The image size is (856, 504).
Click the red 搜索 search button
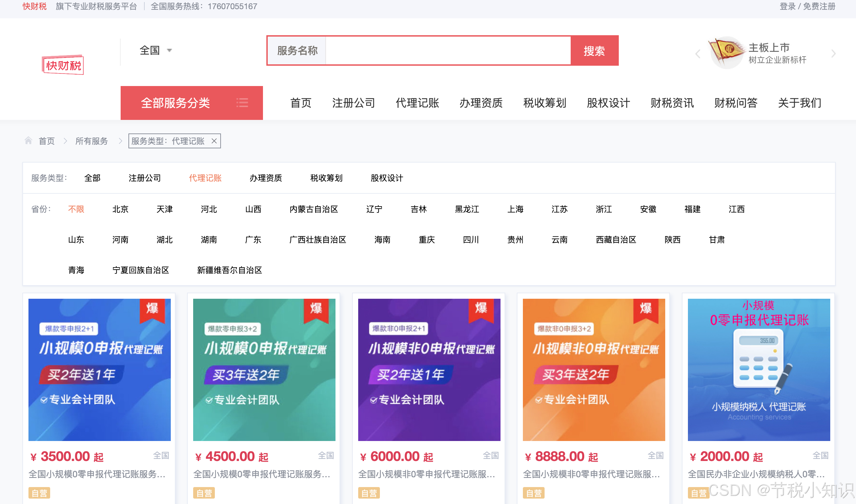coord(594,50)
